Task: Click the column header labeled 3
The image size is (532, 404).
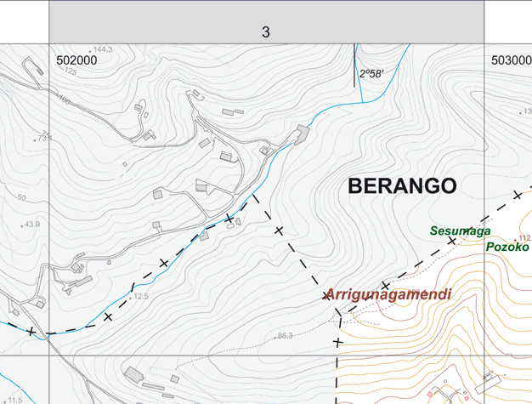Action: 266,22
